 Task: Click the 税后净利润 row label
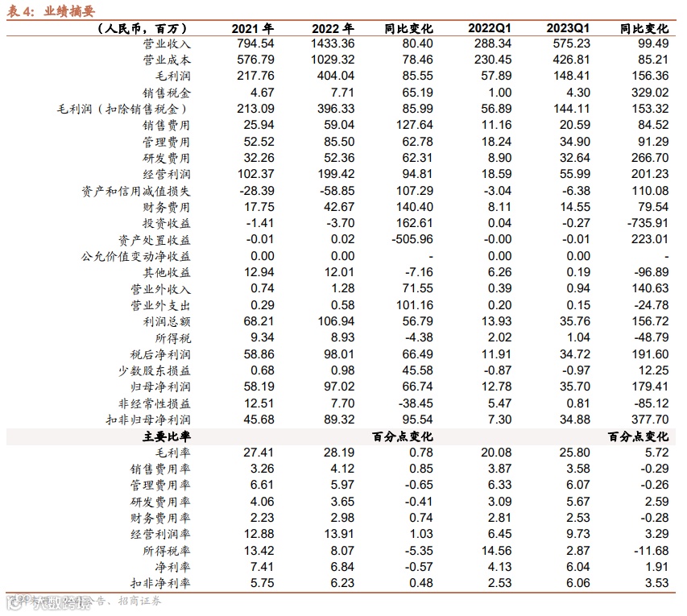click(160, 354)
